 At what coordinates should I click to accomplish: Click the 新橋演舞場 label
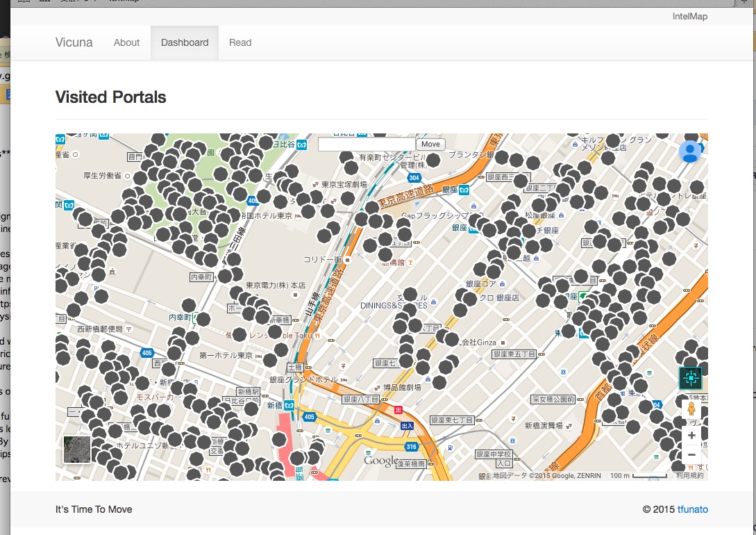click(x=544, y=425)
